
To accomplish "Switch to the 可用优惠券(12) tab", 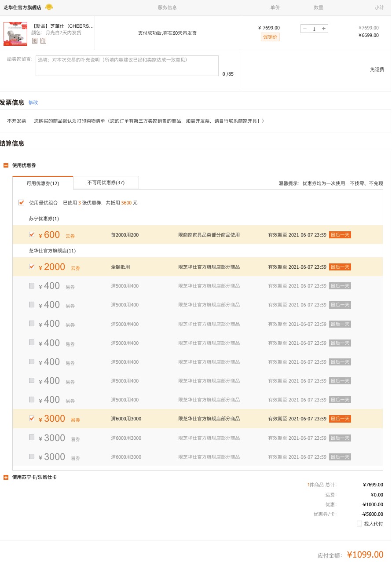I will [x=43, y=183].
